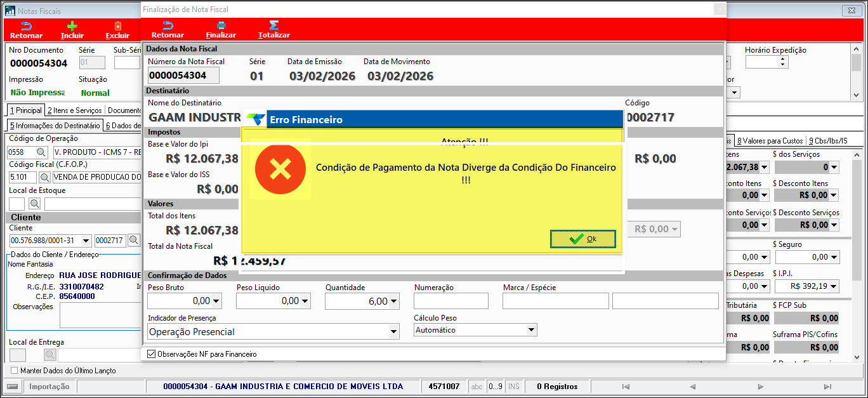Expand the Indicador de Presença dropdown
The height and width of the screenshot is (398, 868).
(x=394, y=332)
